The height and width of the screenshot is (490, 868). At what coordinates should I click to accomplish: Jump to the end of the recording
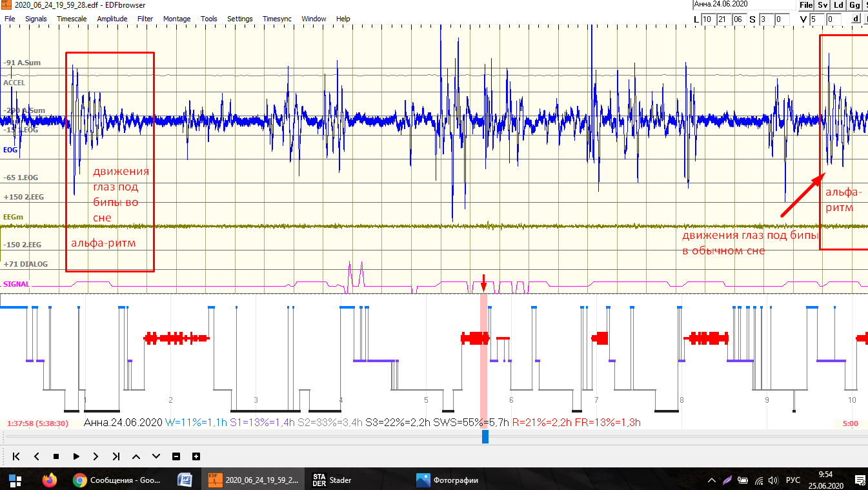click(x=116, y=456)
